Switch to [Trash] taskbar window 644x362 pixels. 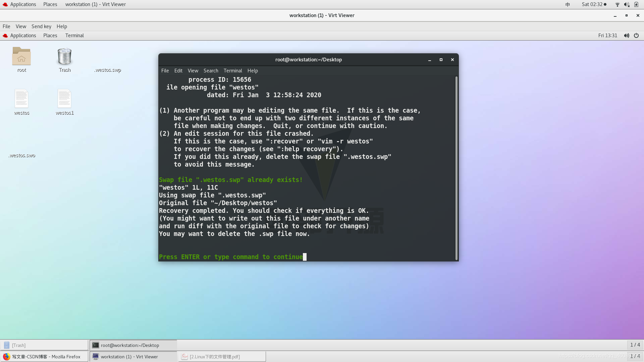coord(44,345)
